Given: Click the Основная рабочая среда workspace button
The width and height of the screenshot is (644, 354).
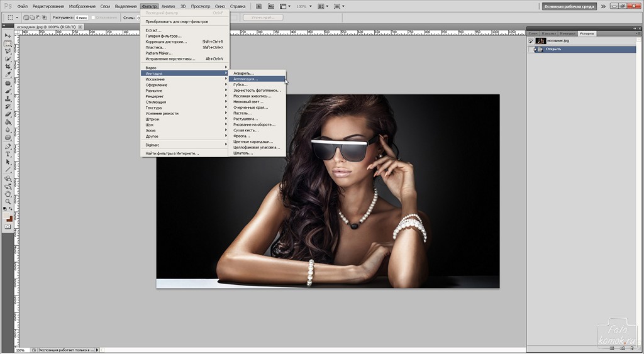Looking at the screenshot, I should 569,6.
